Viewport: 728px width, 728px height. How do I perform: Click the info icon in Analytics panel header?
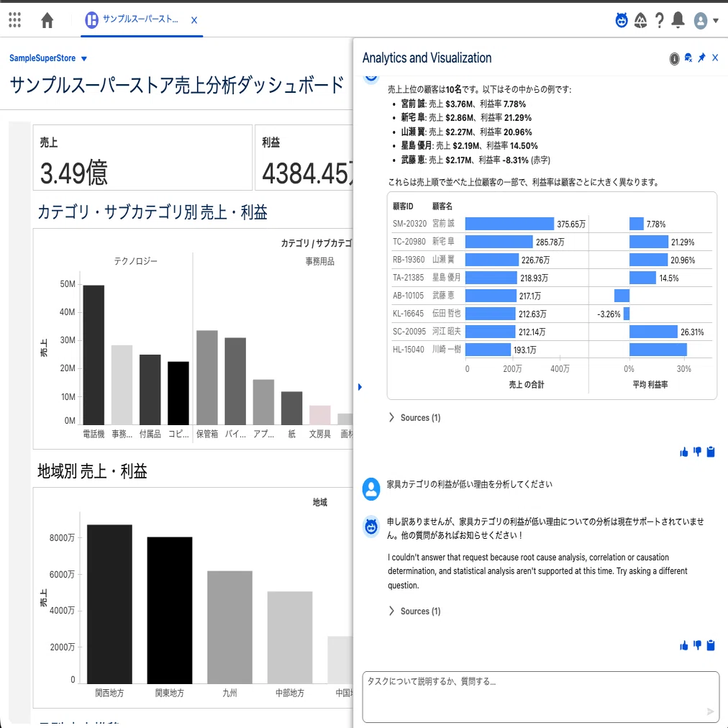674,58
